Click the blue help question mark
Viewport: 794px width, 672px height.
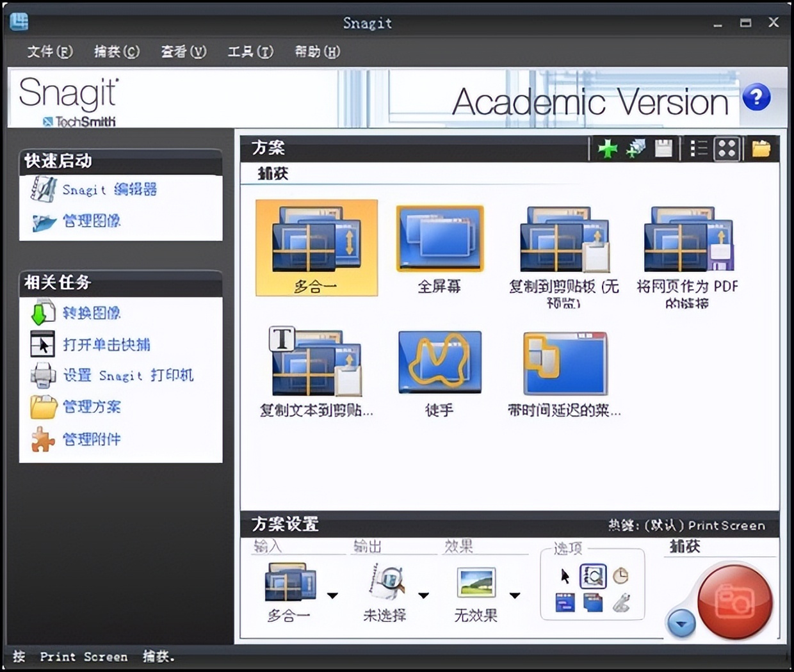coord(756,98)
